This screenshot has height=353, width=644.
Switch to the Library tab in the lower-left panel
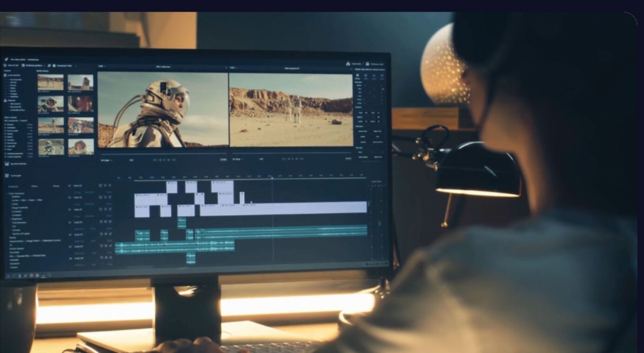[x=56, y=186]
